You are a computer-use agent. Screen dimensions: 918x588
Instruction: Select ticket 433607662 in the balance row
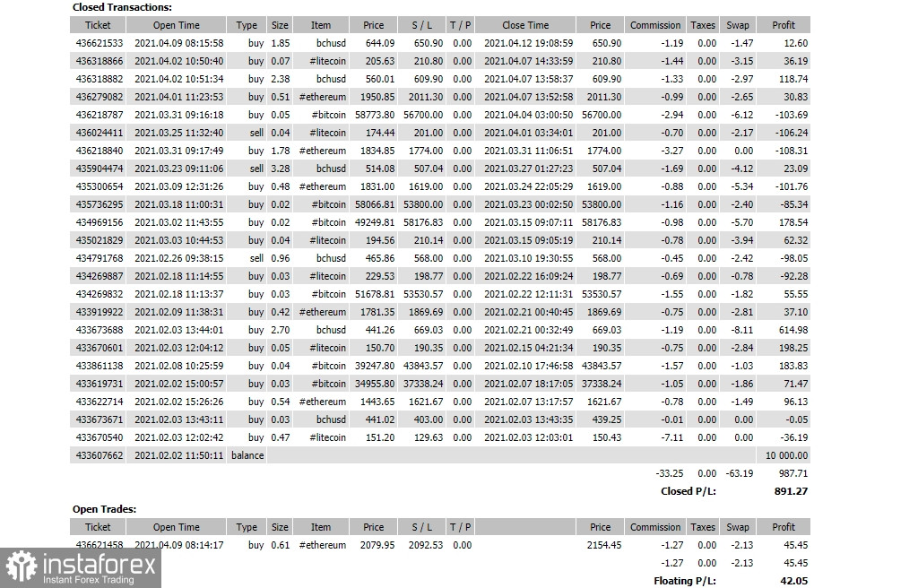[99, 455]
